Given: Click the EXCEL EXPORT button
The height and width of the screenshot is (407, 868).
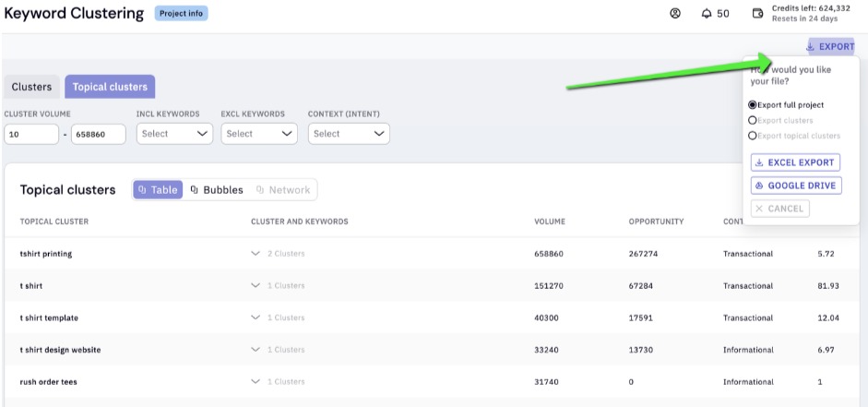Looking at the screenshot, I should [x=795, y=162].
